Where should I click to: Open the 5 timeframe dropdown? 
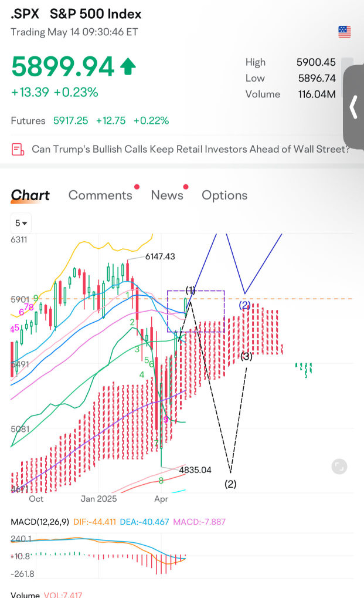click(21, 223)
